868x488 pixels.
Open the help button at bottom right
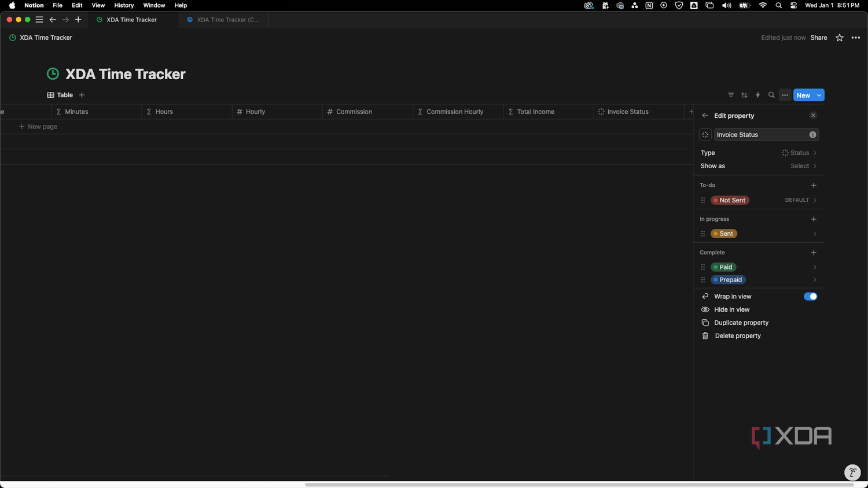tap(852, 472)
